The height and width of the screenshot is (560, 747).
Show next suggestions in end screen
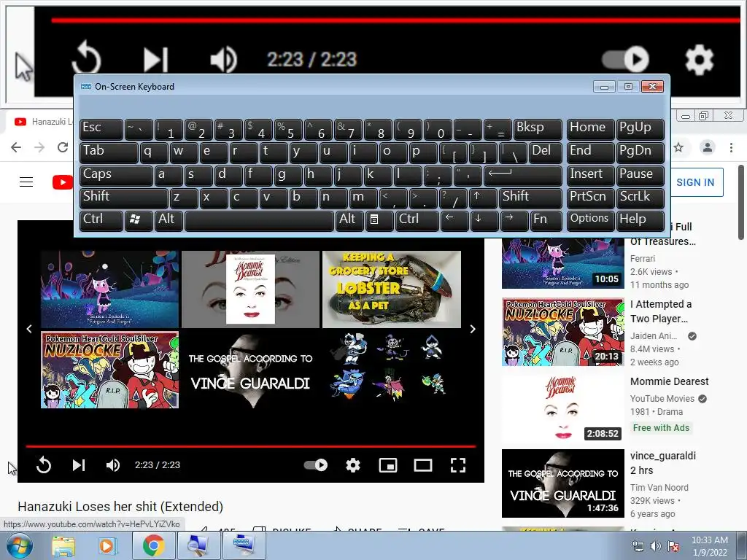click(472, 329)
